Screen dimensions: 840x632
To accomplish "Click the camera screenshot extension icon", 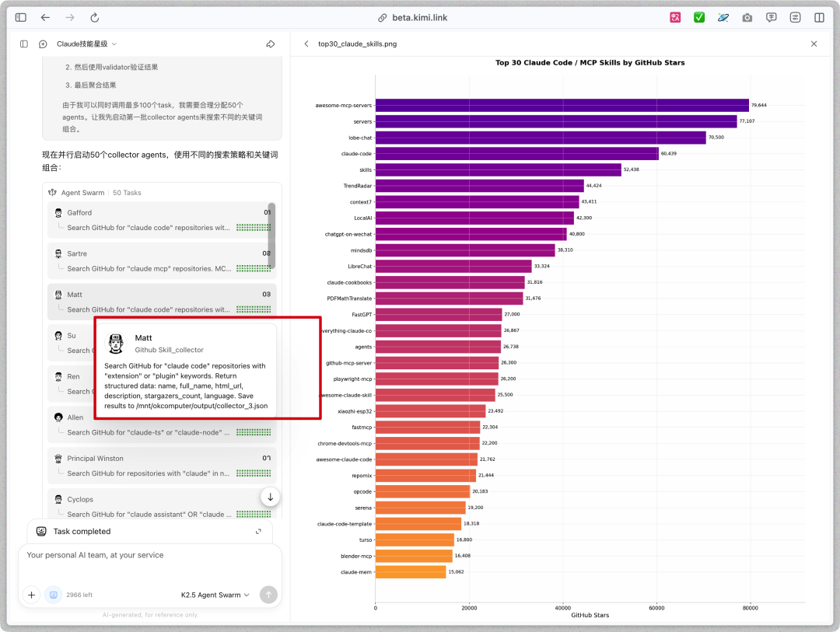I will coord(747,17).
